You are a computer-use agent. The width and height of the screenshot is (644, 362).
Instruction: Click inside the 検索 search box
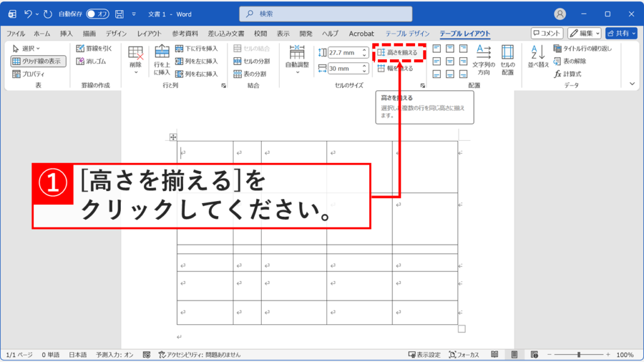325,13
